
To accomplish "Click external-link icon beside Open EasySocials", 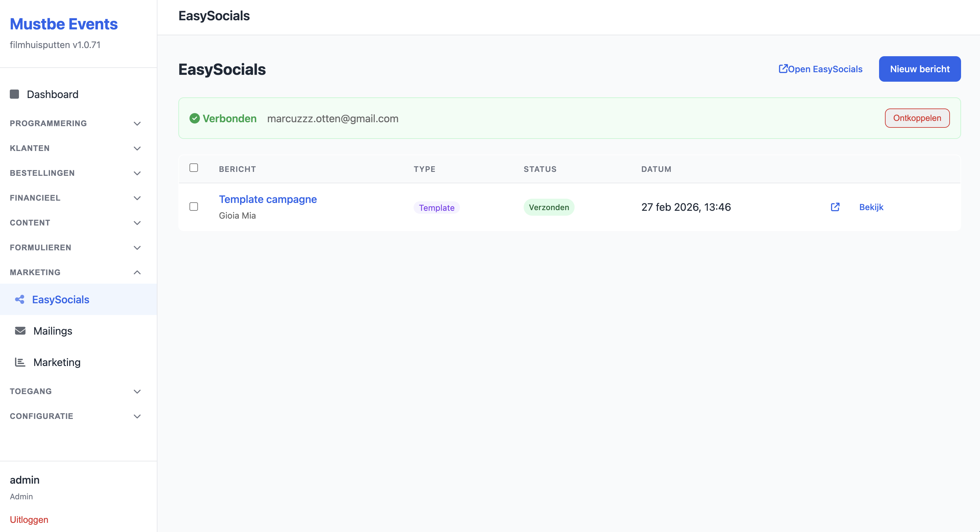I will tap(783, 69).
